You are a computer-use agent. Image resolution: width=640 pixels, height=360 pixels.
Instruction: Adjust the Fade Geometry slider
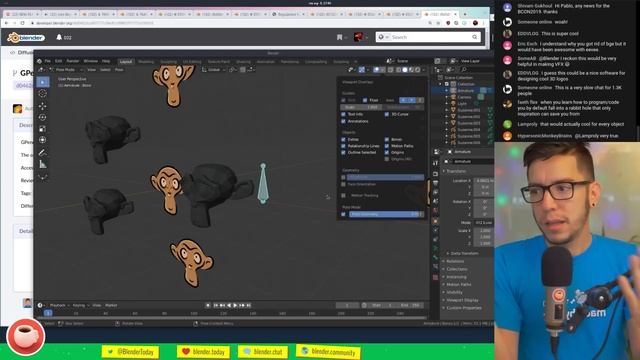point(386,214)
